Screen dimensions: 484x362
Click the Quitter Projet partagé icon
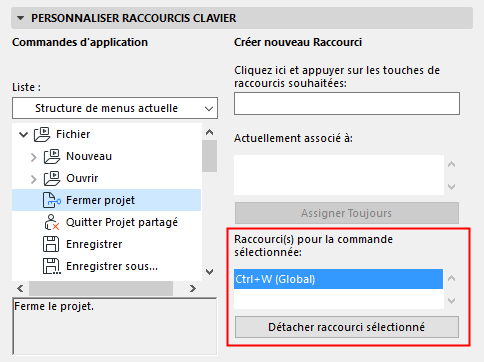coord(52,222)
